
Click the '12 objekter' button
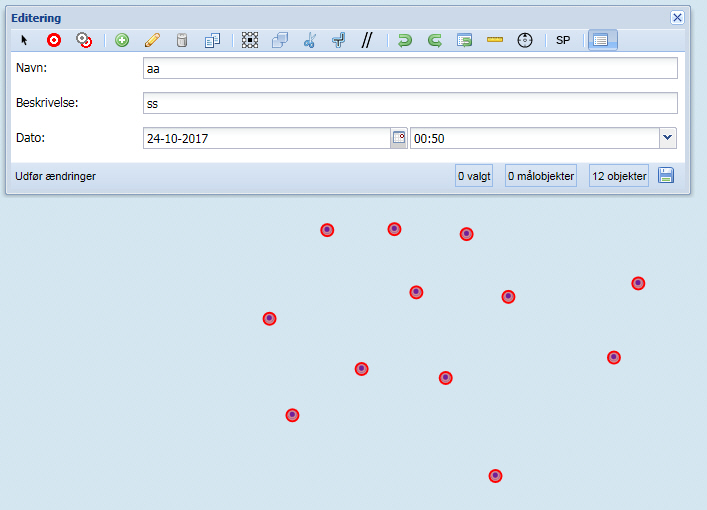[x=619, y=176]
